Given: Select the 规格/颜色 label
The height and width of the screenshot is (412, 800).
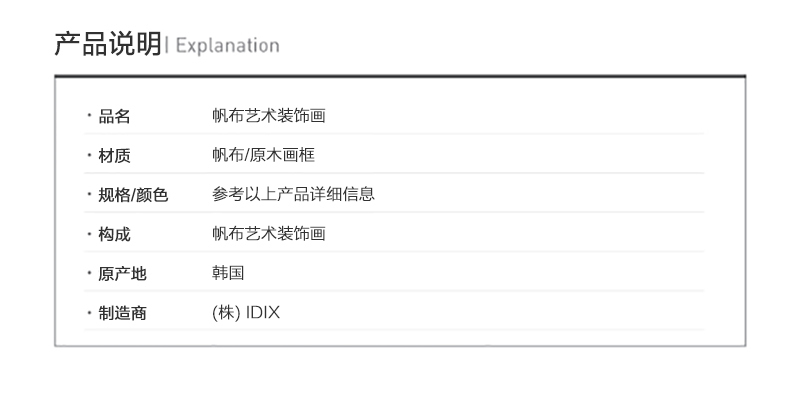Looking at the screenshot, I should [133, 195].
